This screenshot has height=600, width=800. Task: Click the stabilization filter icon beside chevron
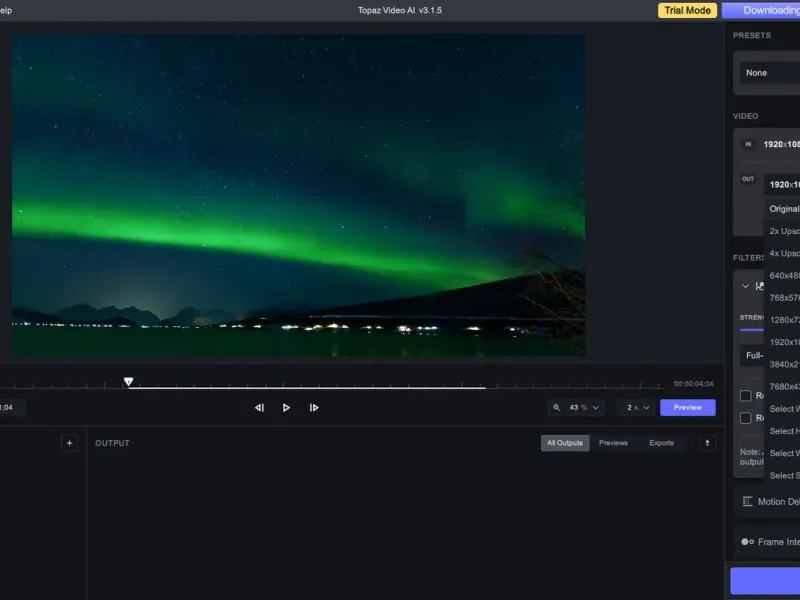(760, 286)
